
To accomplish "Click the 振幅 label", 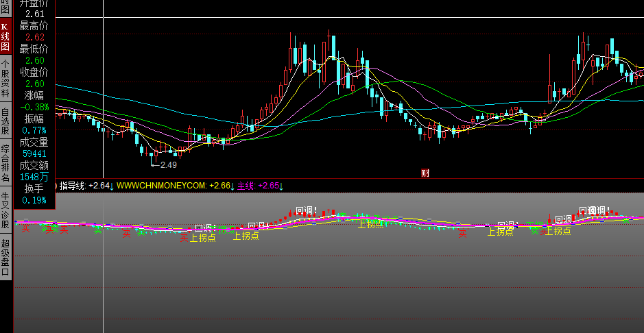I will pos(34,119).
